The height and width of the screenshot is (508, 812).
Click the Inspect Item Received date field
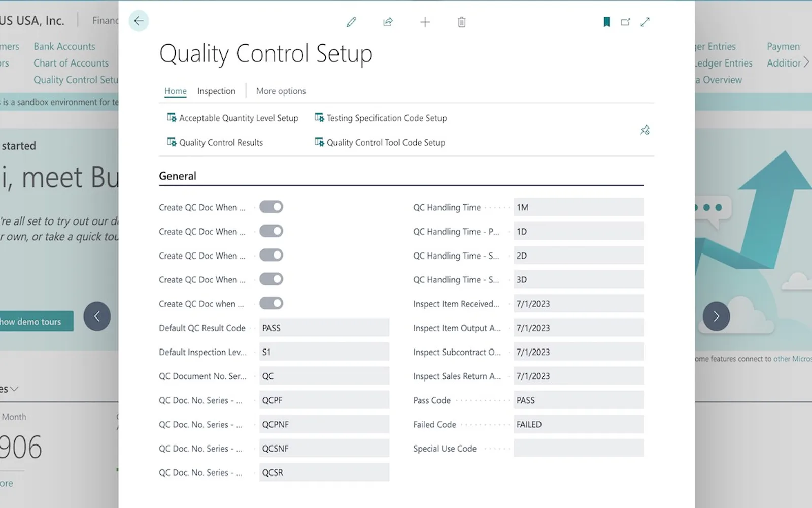(x=579, y=303)
